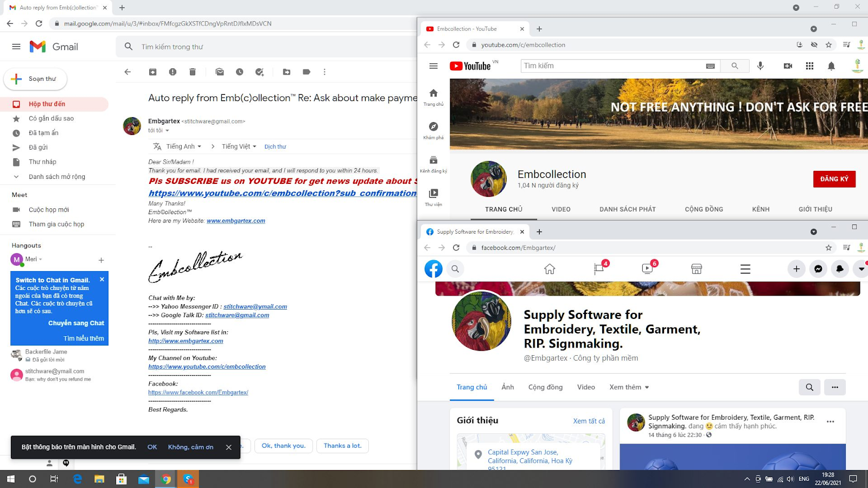868x488 pixels.
Task: Expand recipient details arrow next to tới tôi
Action: point(167,131)
